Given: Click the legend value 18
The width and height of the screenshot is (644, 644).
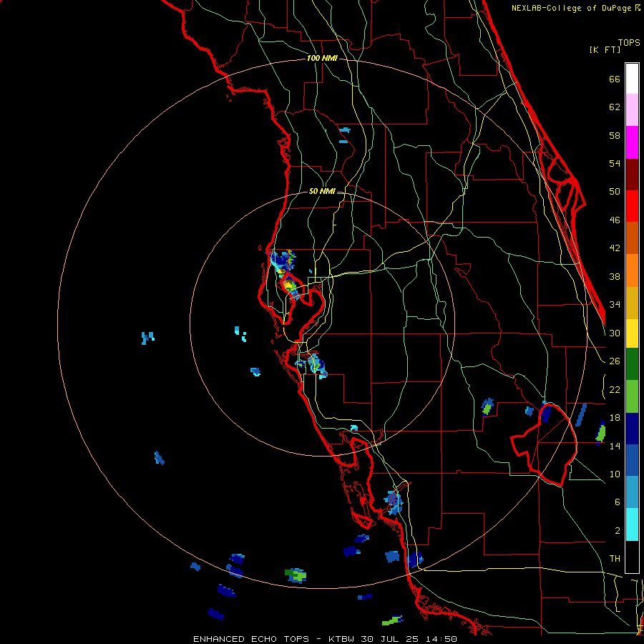Looking at the screenshot, I should coord(615,418).
